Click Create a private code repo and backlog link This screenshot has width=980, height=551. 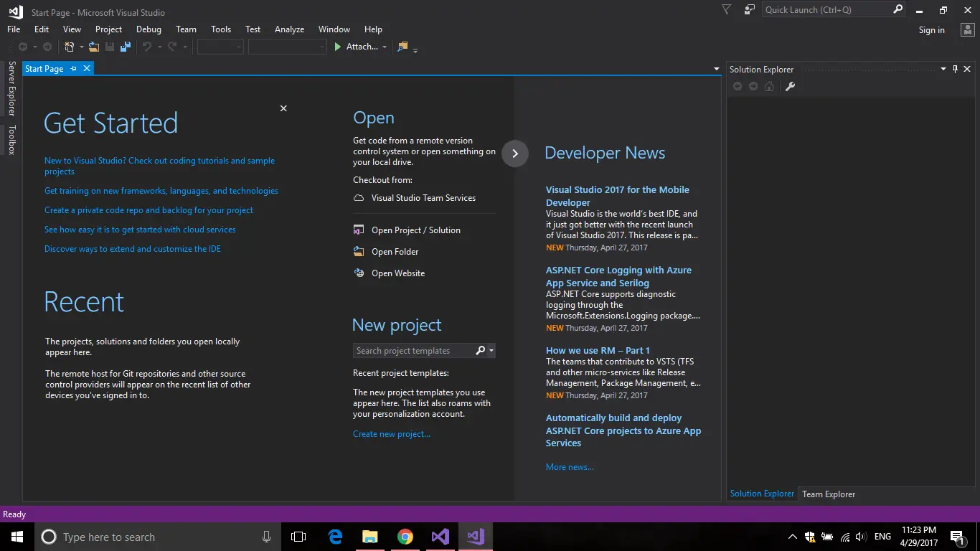[x=149, y=210]
